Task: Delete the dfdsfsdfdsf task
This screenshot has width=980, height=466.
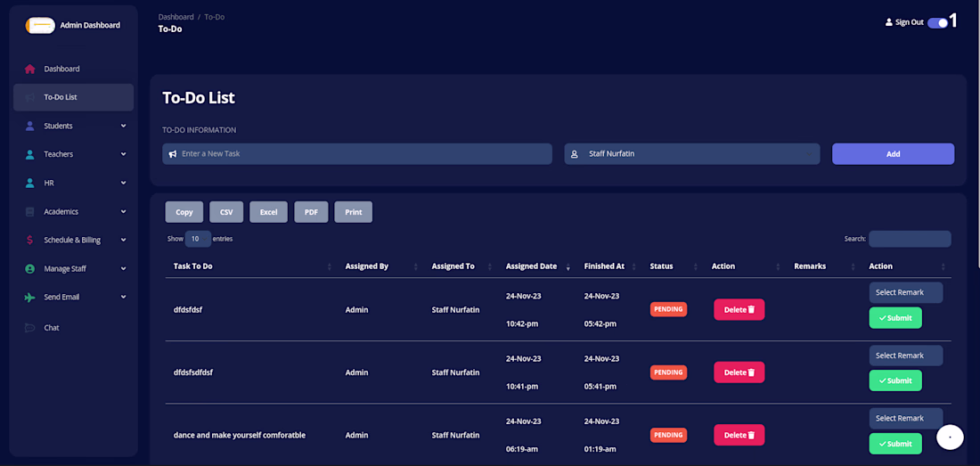Action: pos(739,372)
